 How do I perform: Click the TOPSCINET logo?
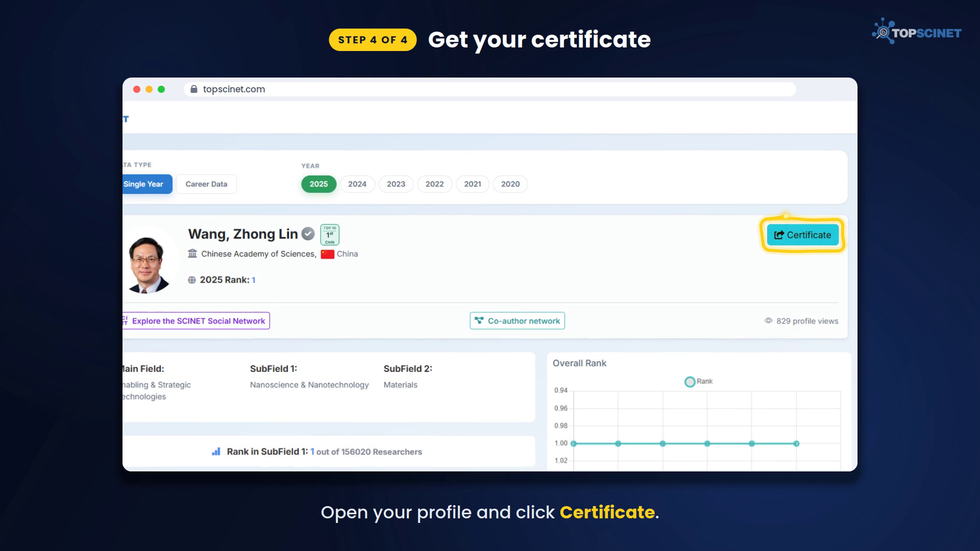(x=917, y=32)
